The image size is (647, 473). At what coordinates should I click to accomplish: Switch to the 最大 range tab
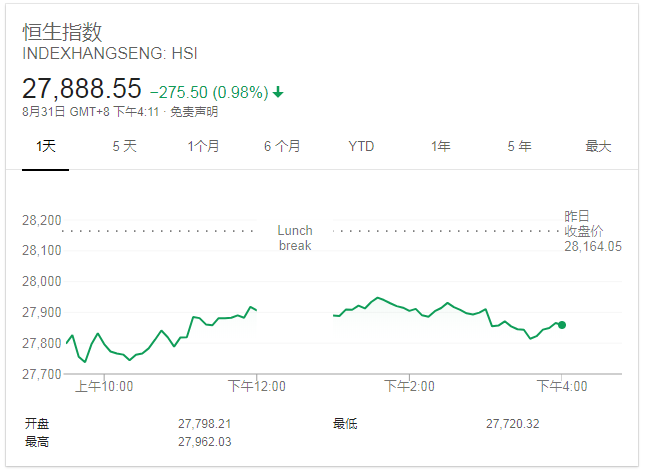[598, 146]
